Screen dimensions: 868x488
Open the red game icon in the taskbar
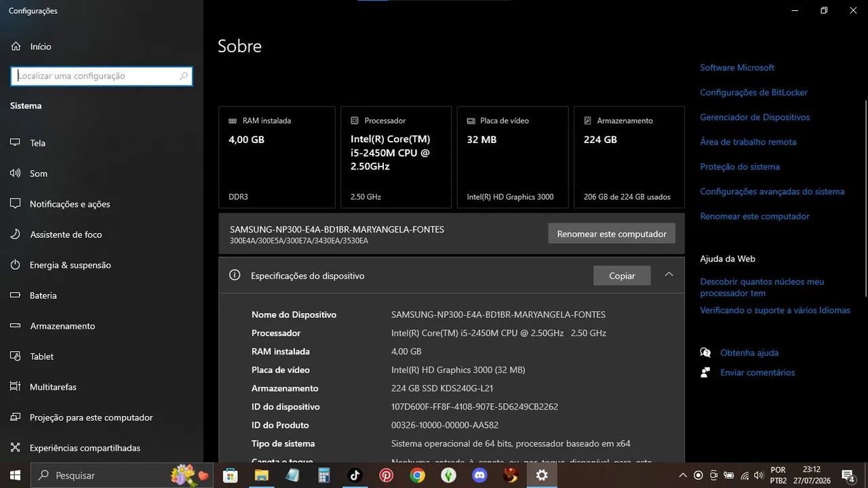click(511, 475)
